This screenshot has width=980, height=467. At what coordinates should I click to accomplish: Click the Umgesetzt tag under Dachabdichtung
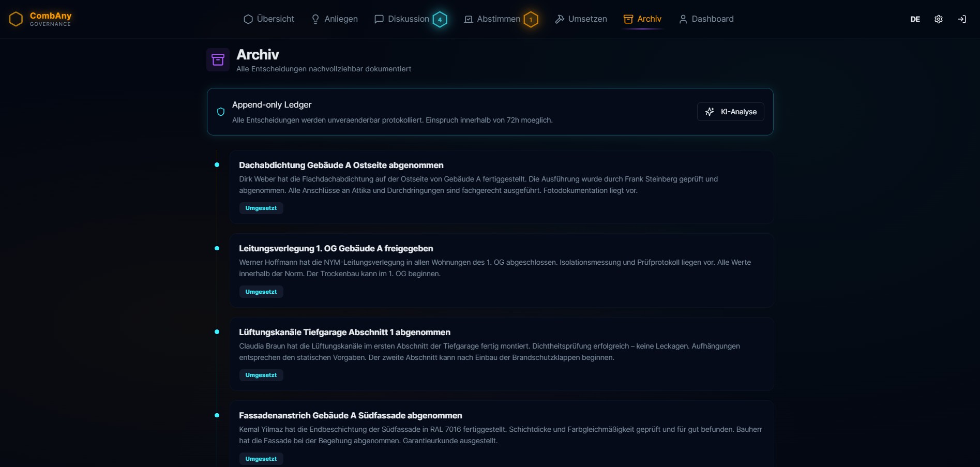point(261,208)
